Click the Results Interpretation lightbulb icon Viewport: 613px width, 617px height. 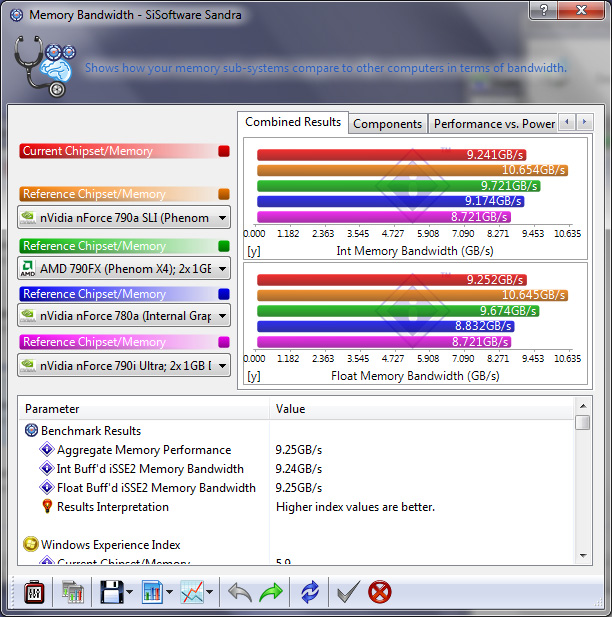[x=47, y=506]
